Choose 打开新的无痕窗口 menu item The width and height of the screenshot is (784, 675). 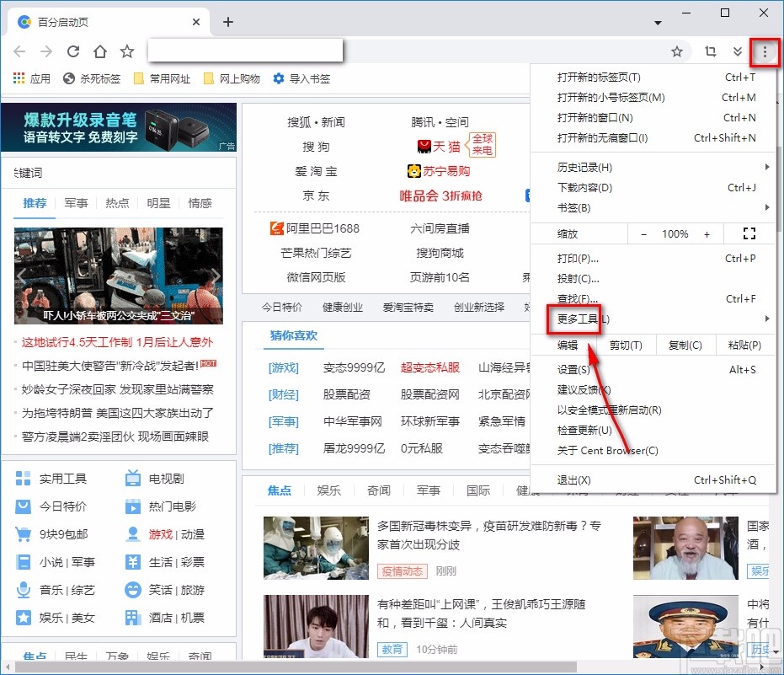point(602,138)
